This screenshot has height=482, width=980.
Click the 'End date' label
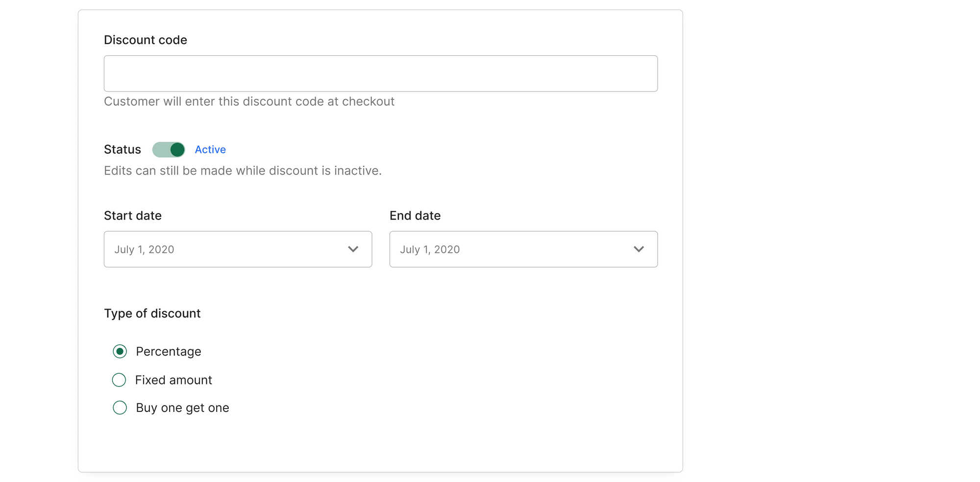point(415,216)
